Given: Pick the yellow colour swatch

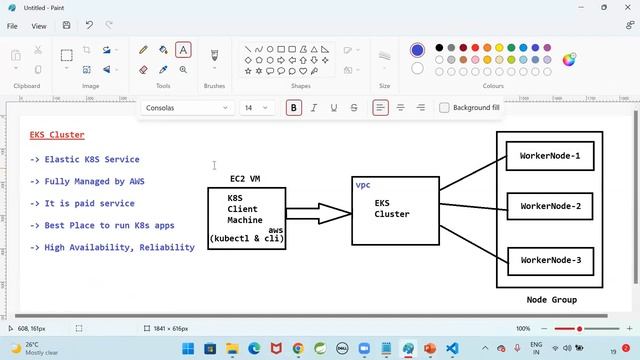Looking at the screenshot, I should (499, 48).
